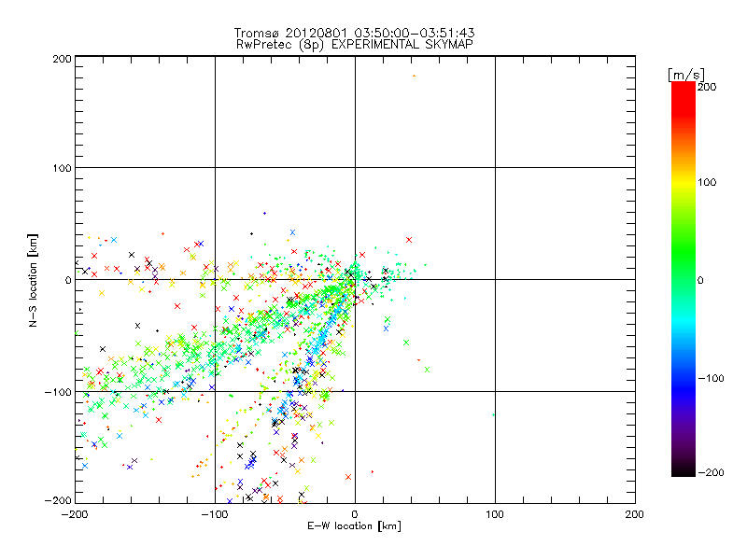Image resolution: width=747 pixels, height=560 pixels.
Task: Click the black bottom of the velocity colorbar
Action: pyautogui.click(x=684, y=471)
